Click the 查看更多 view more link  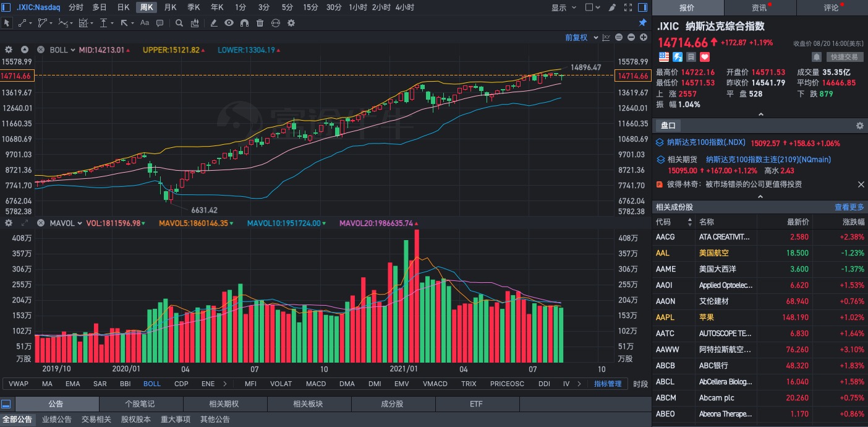[849, 207]
